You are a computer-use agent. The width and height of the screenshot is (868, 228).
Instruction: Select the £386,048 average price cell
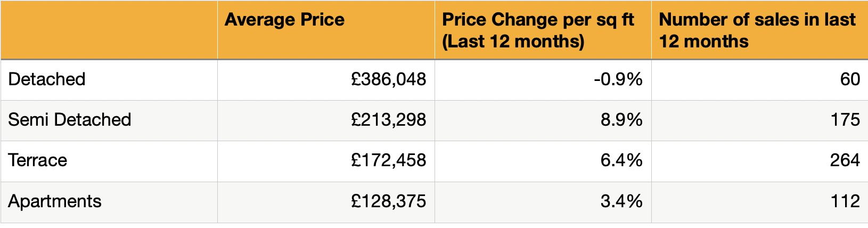click(389, 79)
